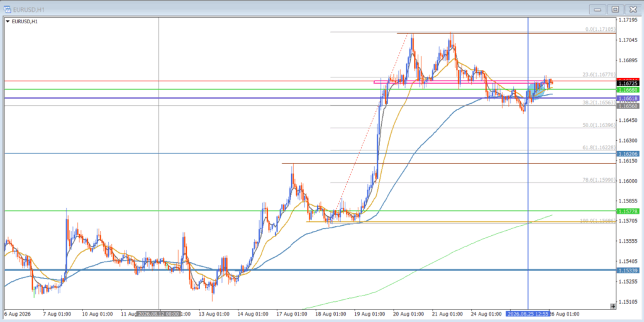The width and height of the screenshot is (644, 322).
Task: Click the 1.16300 price scale value
Action: pyautogui.click(x=628, y=140)
